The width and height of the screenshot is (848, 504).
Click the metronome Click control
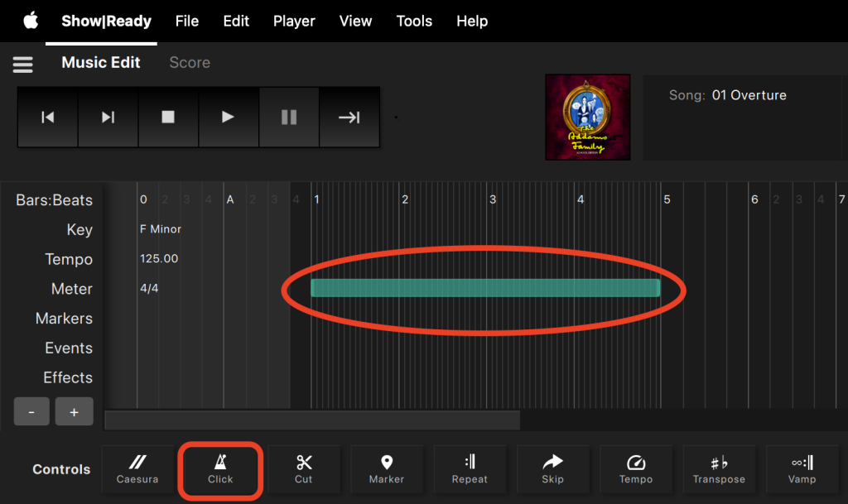[220, 469]
